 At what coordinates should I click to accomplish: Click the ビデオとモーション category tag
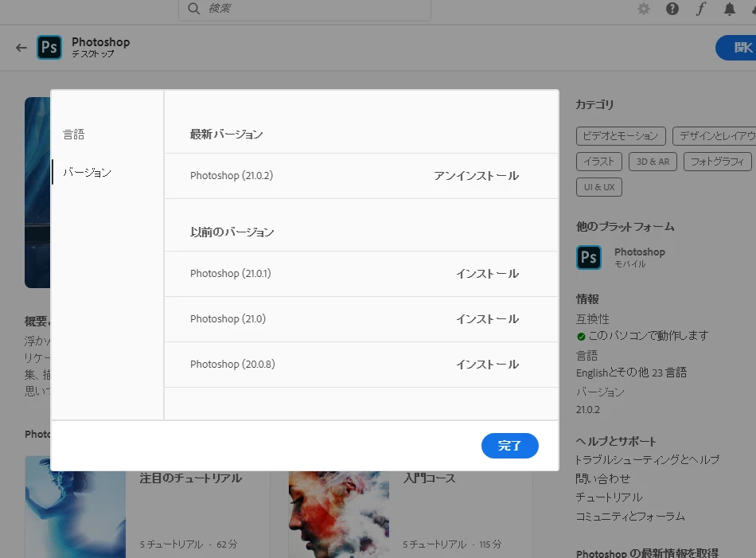[x=621, y=136]
